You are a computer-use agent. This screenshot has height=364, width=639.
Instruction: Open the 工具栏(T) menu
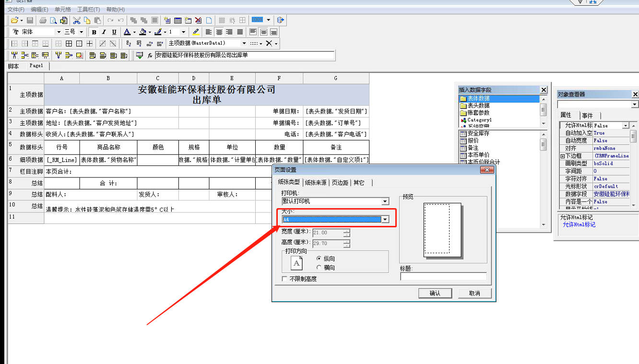pos(89,10)
